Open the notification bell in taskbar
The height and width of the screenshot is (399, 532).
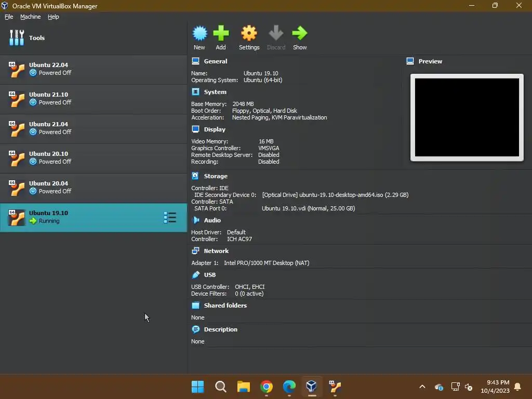pyautogui.click(x=518, y=387)
